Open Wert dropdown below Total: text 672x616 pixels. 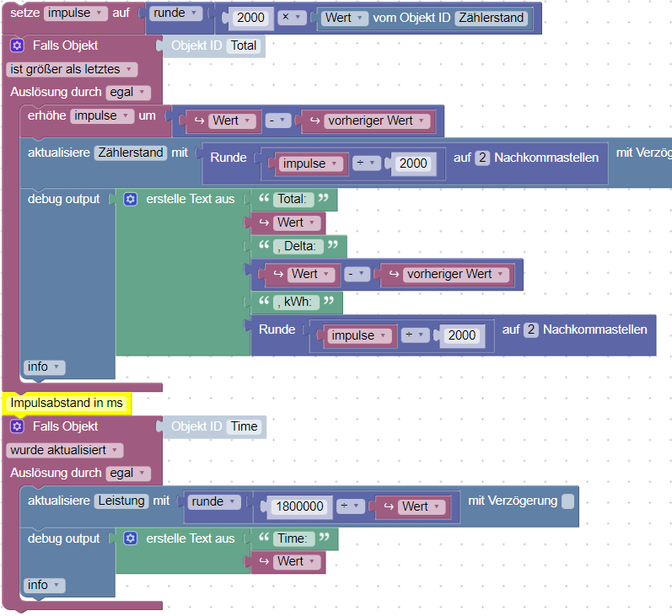tap(297, 222)
